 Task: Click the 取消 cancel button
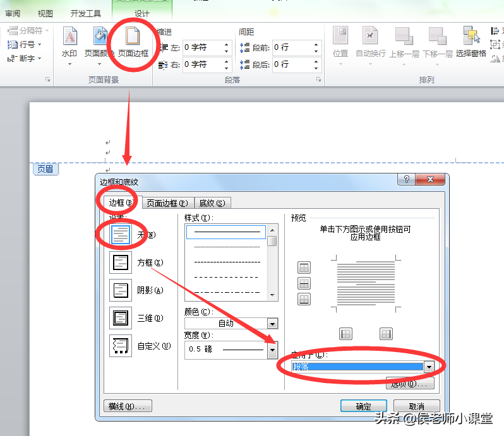click(x=417, y=406)
